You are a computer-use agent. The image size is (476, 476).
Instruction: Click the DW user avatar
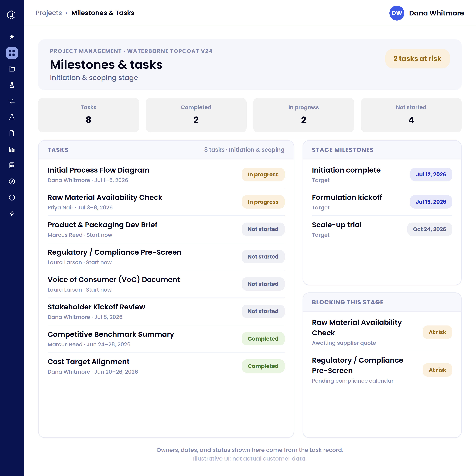397,13
